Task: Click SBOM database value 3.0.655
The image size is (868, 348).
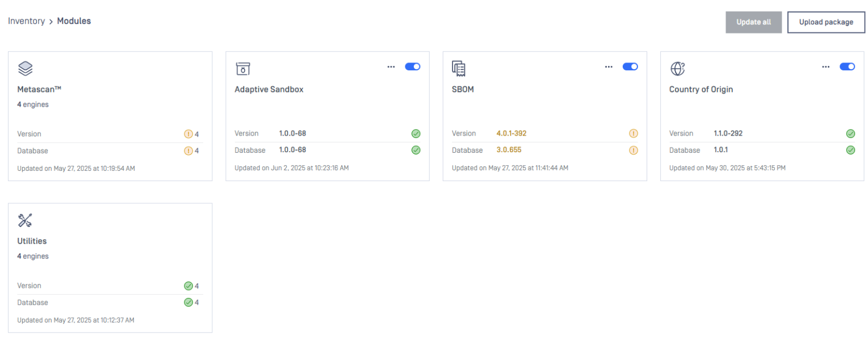Action: point(509,150)
